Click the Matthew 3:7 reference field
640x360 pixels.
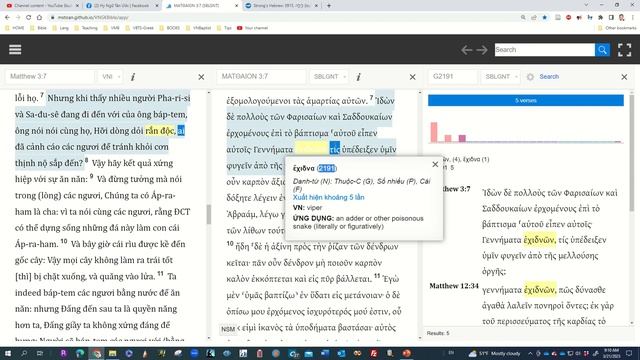pos(50,77)
